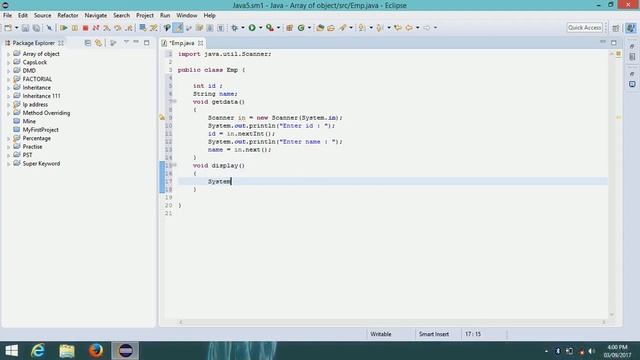
Task: Click the Writable status text
Action: pos(381,334)
